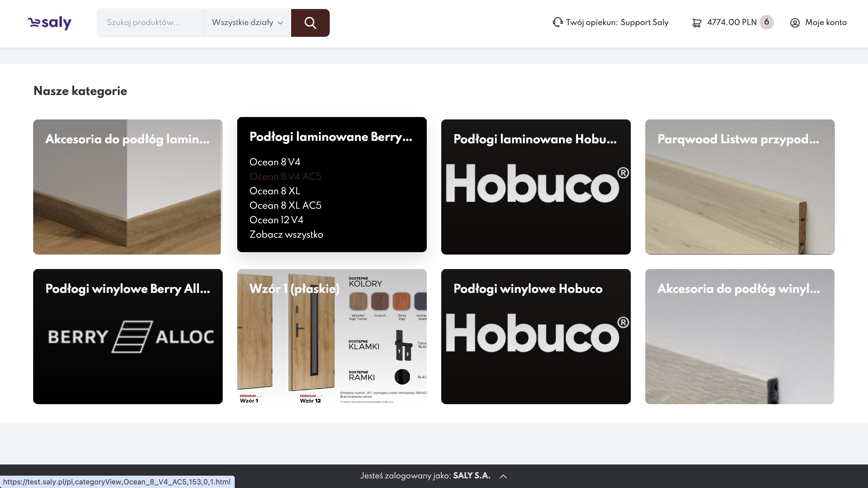Expand the logged-in bar chevron
The image size is (868, 488).
click(503, 476)
